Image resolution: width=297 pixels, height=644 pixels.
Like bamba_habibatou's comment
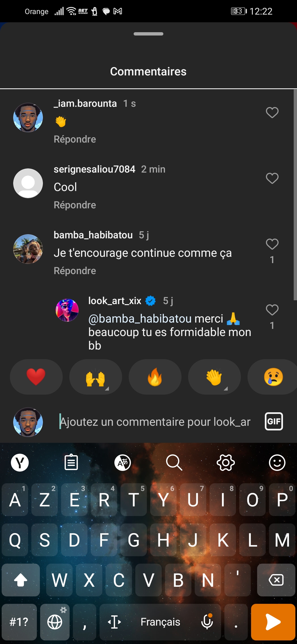(x=272, y=244)
